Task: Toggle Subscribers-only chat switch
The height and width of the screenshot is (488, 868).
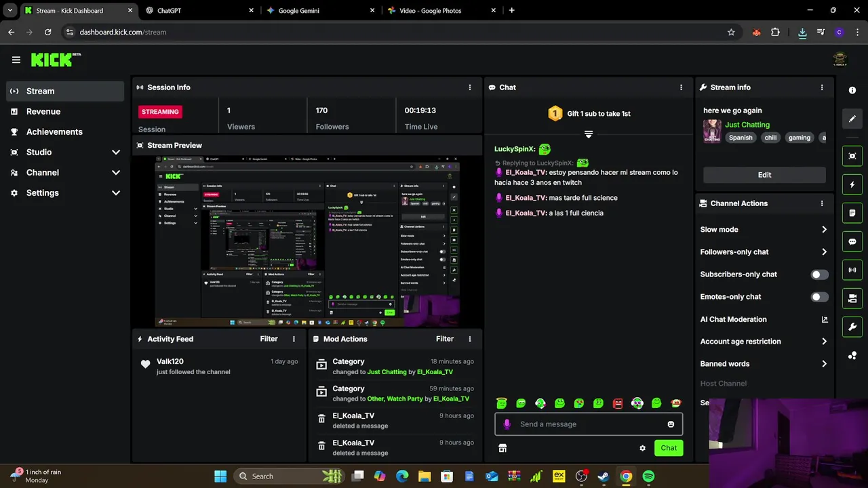Action: [x=819, y=274]
